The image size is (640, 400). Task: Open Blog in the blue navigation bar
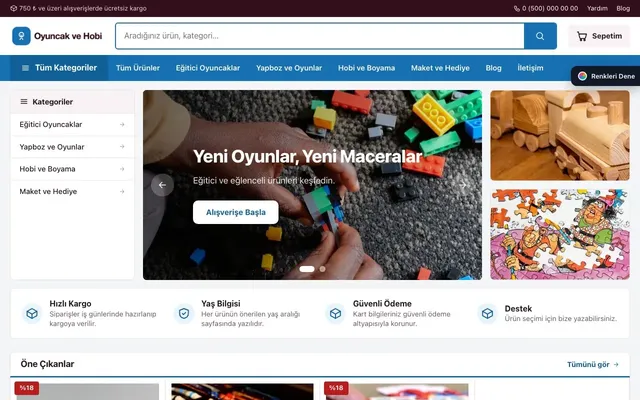[x=493, y=68]
